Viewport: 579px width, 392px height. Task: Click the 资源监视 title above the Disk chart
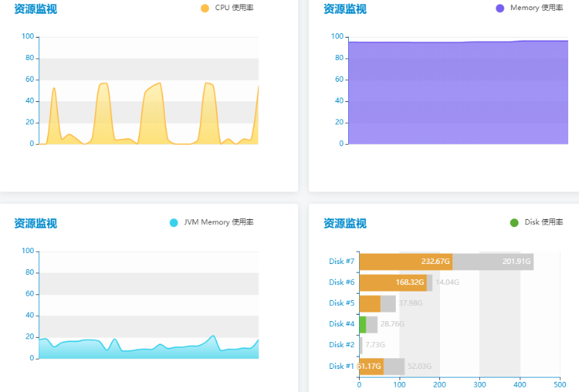(345, 223)
